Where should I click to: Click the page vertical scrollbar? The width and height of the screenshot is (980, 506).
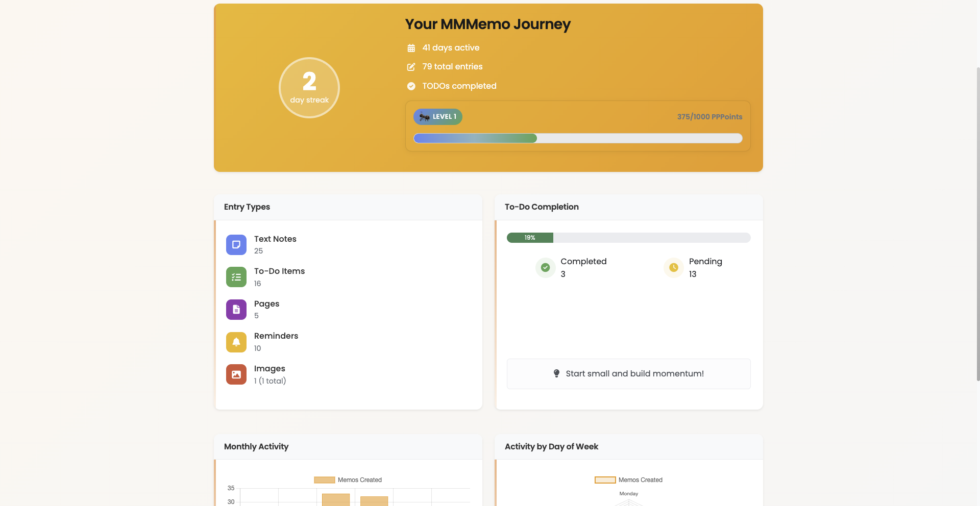click(x=978, y=224)
